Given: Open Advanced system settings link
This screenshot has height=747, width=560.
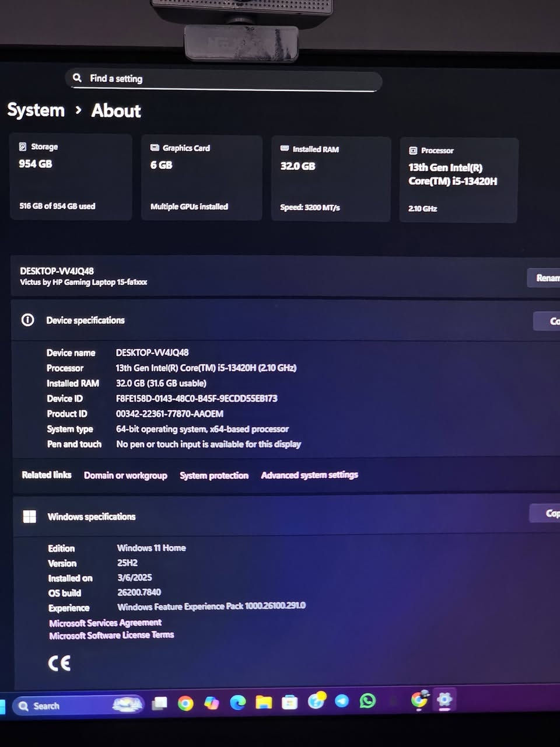Looking at the screenshot, I should click(x=309, y=475).
